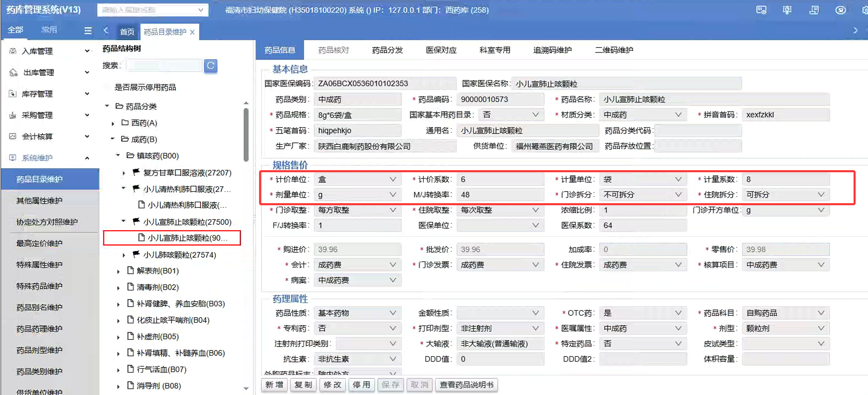Click the medical insurance SI monitor icon in the header

pos(761,10)
